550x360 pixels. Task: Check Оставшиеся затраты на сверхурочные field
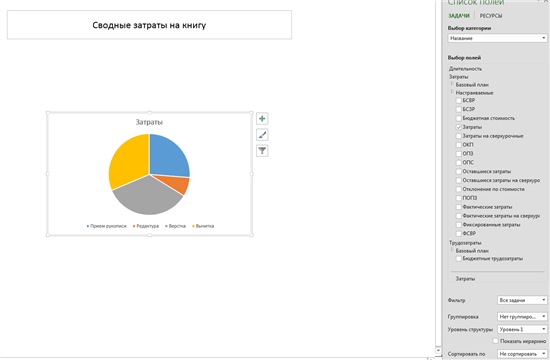458,180
